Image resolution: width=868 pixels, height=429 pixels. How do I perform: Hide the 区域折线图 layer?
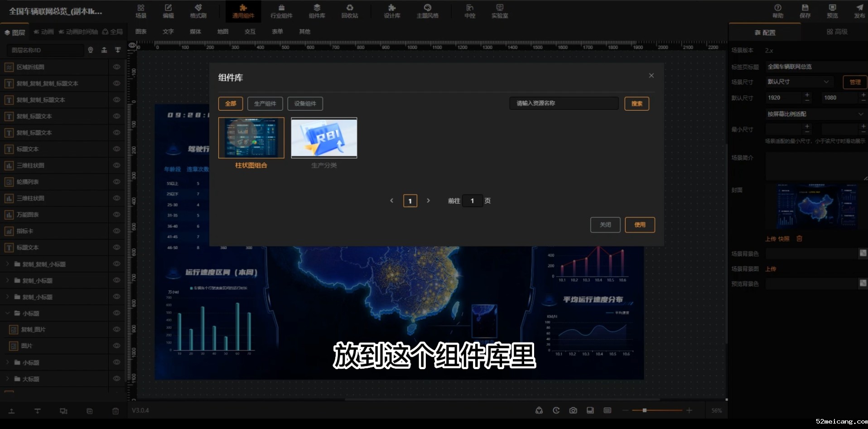pos(116,67)
